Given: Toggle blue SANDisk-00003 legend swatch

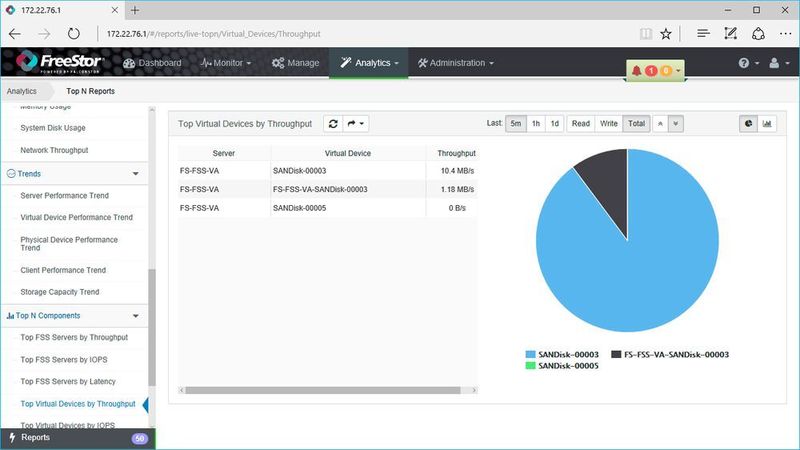Looking at the screenshot, I should (531, 355).
